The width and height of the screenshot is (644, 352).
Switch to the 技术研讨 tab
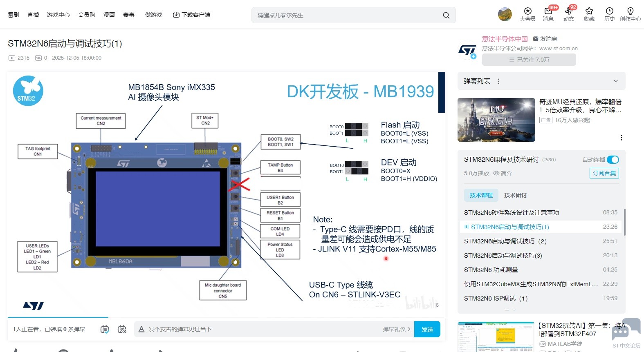pyautogui.click(x=515, y=195)
